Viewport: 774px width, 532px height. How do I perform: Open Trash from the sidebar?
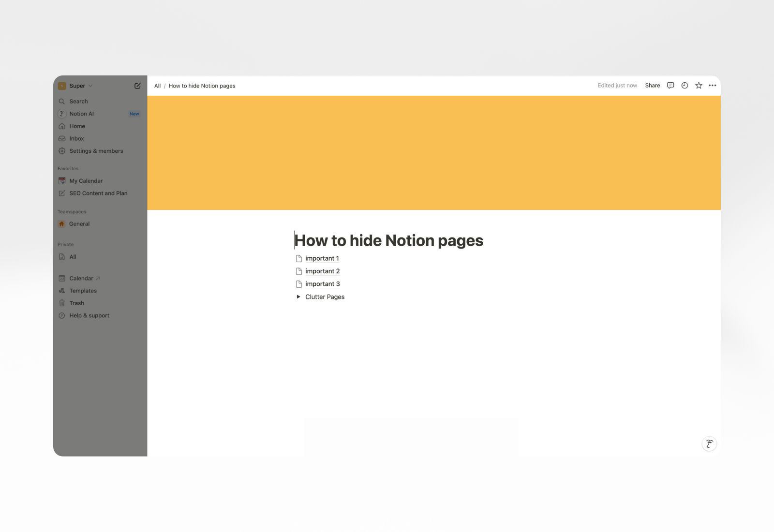(76, 303)
